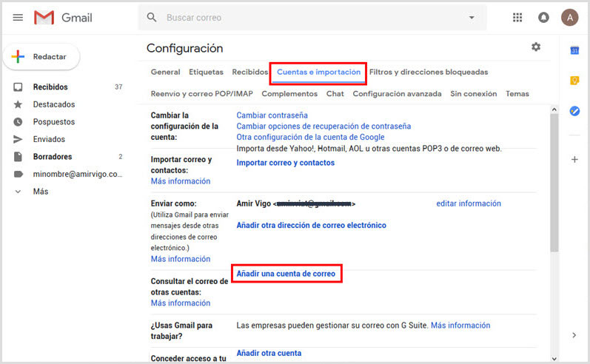Click the Enviados send icon
590x364 pixels.
click(18, 139)
